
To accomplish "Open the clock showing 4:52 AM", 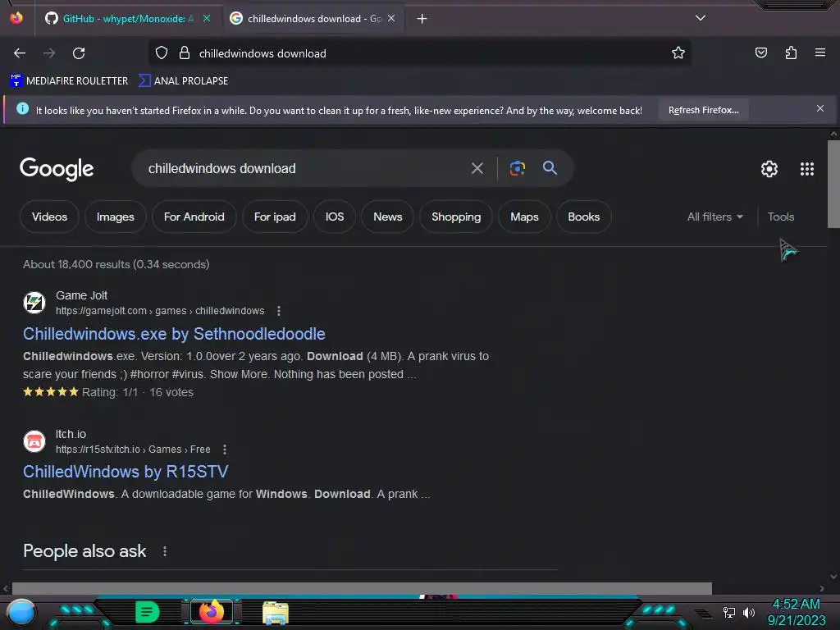I will 796,612.
